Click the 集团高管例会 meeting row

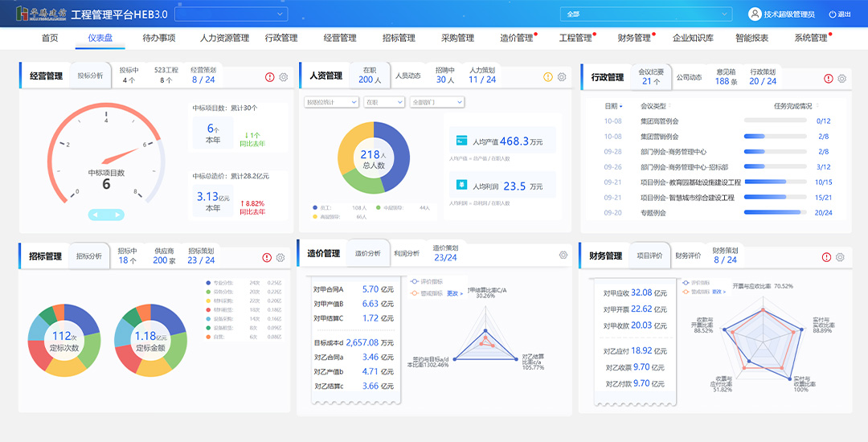tap(718, 121)
